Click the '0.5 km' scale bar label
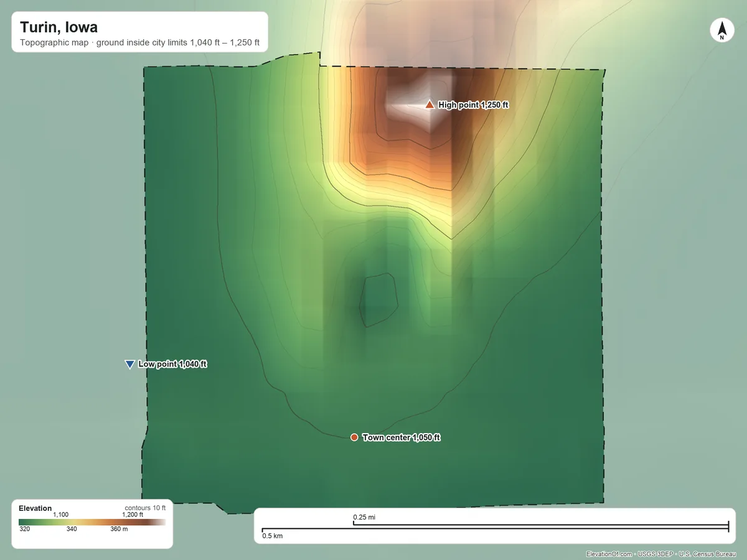747x560 pixels. tap(272, 536)
